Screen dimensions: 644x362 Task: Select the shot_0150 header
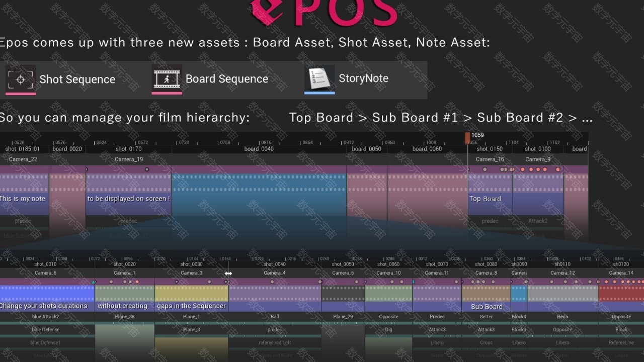pyautogui.click(x=490, y=149)
